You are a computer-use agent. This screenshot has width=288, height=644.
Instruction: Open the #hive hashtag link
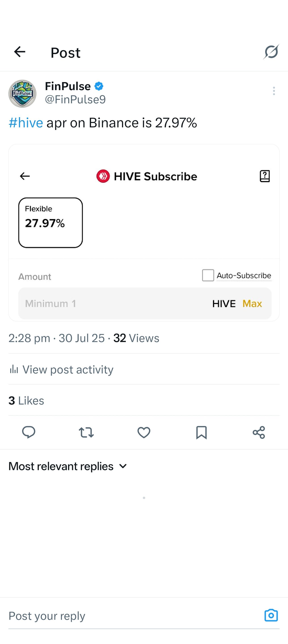pos(26,123)
